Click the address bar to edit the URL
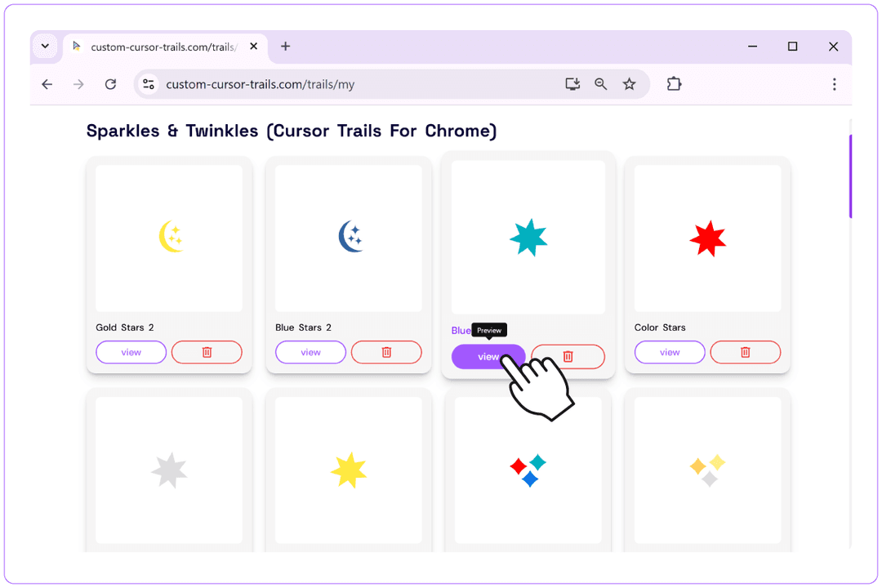The height and width of the screenshot is (588, 882). click(x=367, y=83)
